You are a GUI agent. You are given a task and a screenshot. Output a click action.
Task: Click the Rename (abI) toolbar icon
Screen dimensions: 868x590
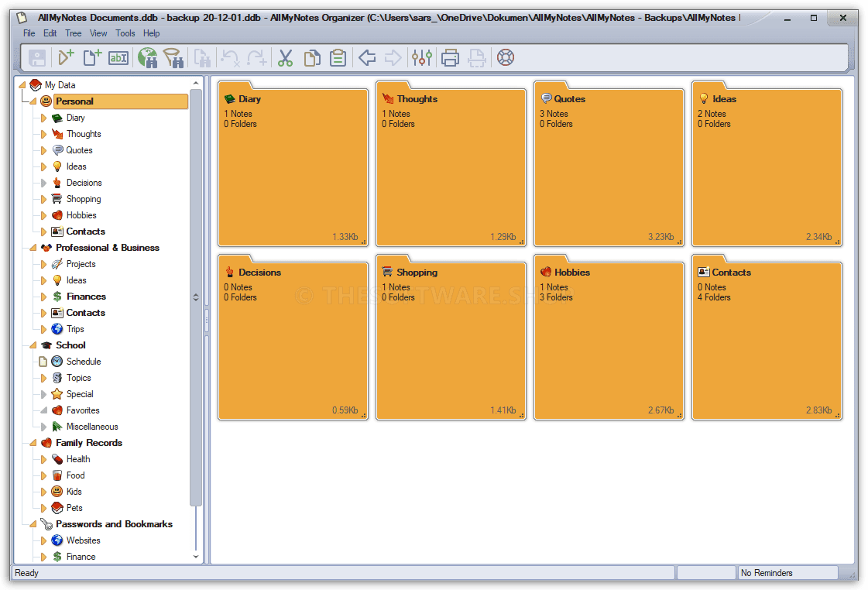[x=118, y=57]
